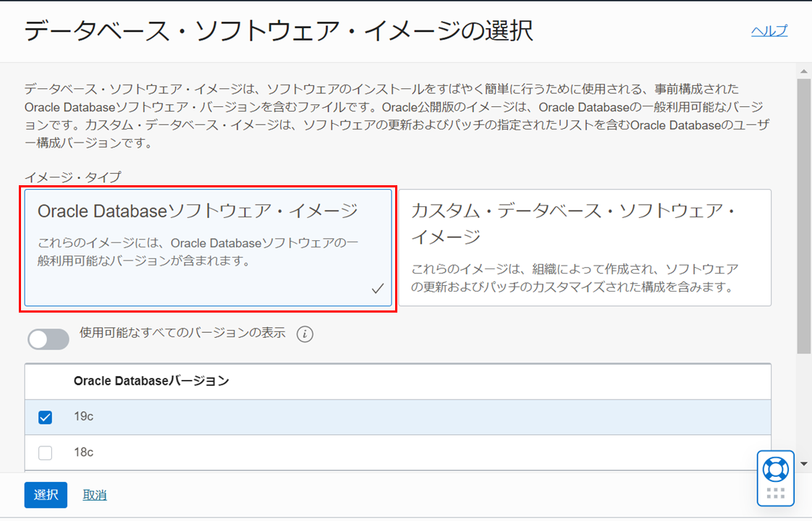Click the scrollbar up arrow
This screenshot has width=812, height=521.
pyautogui.click(x=803, y=71)
